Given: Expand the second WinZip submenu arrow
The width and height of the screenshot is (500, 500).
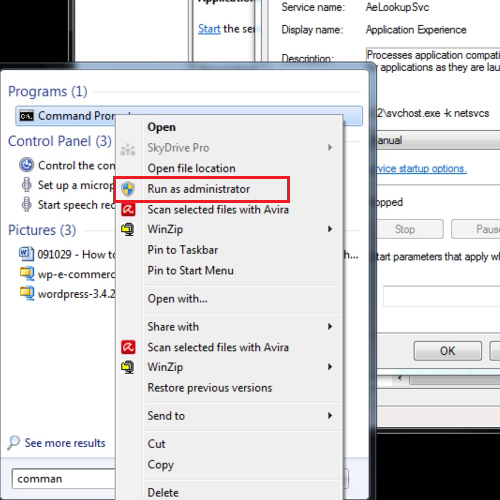Looking at the screenshot, I should pos(330,367).
